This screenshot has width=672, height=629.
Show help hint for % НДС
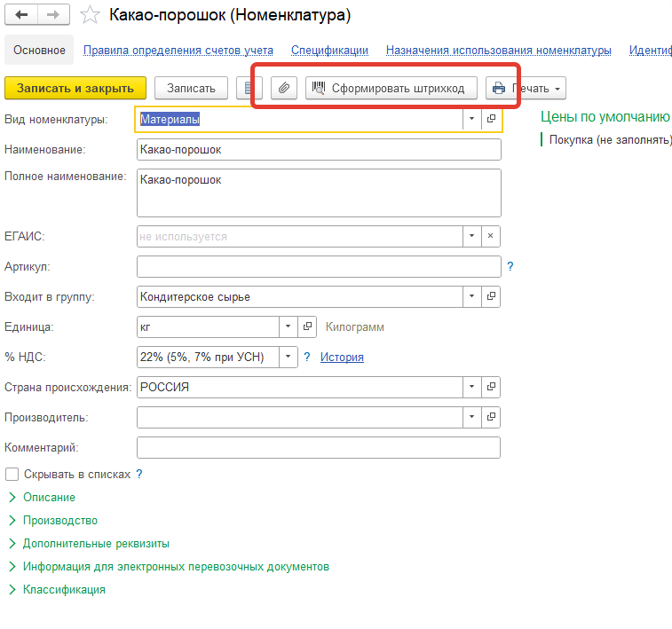pyautogui.click(x=307, y=357)
